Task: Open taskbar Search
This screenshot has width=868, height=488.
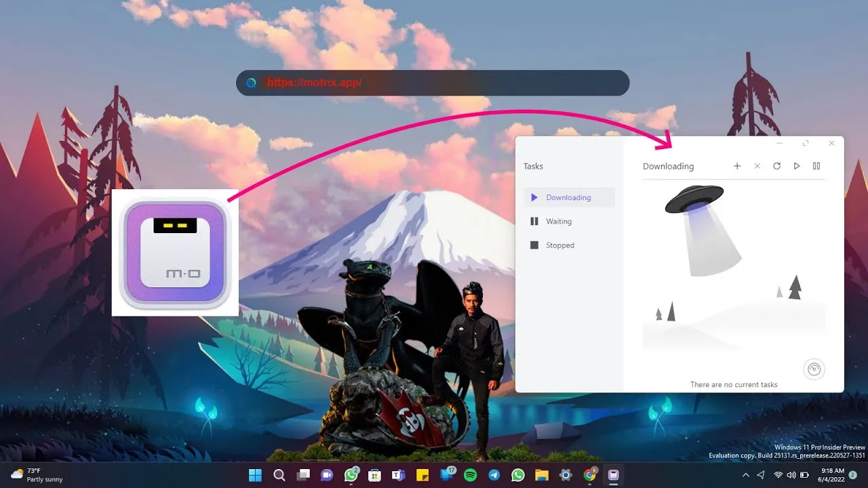Action: (x=279, y=475)
